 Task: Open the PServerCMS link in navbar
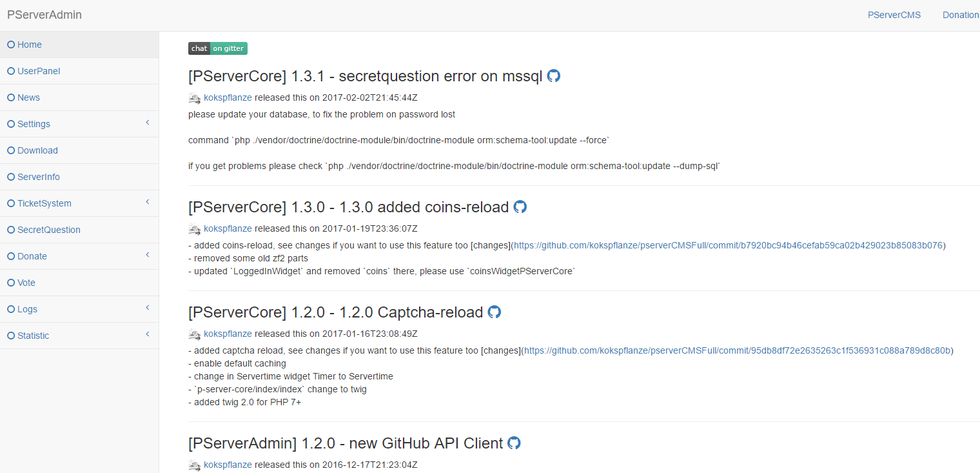(894, 15)
